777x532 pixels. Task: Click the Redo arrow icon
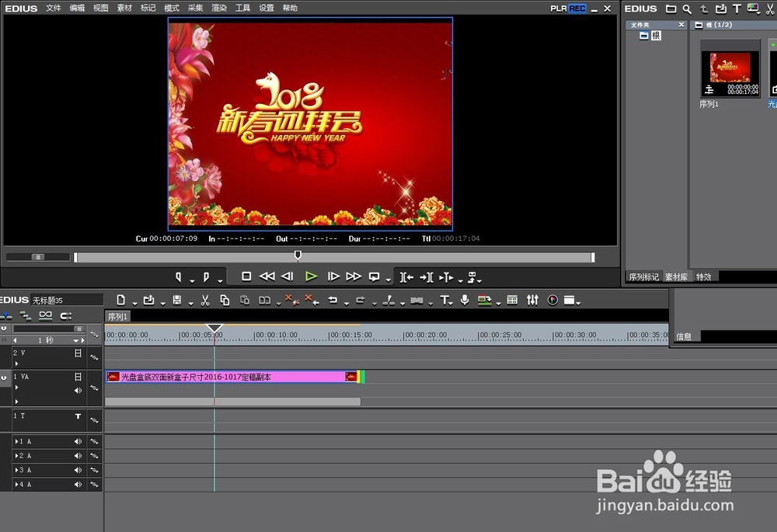pyautogui.click(x=361, y=301)
